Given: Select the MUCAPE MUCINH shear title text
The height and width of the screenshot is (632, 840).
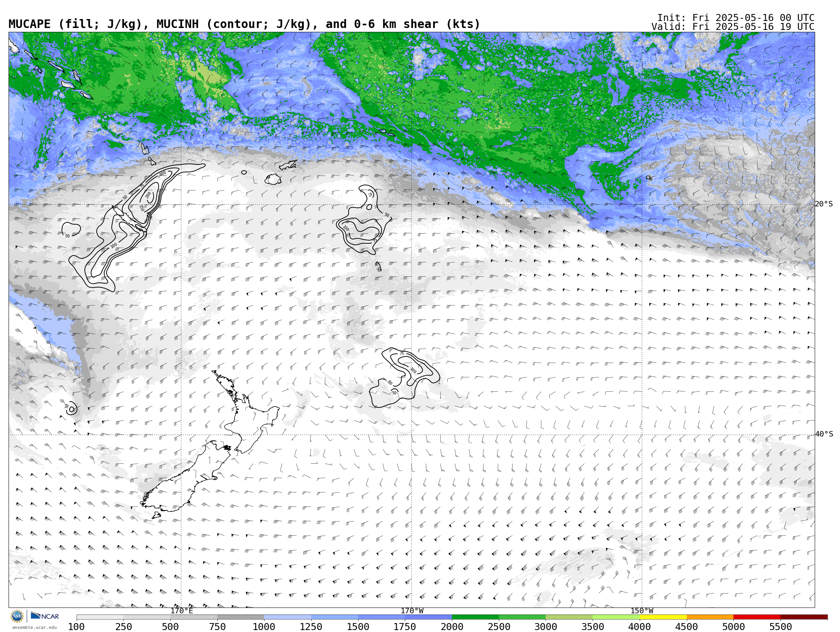Looking at the screenshot, I should 244,24.
